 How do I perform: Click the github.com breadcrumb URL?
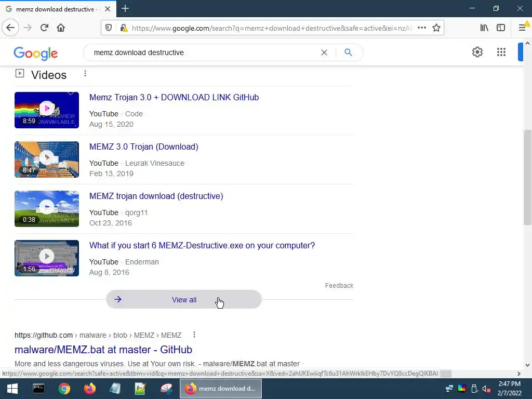[98, 335]
